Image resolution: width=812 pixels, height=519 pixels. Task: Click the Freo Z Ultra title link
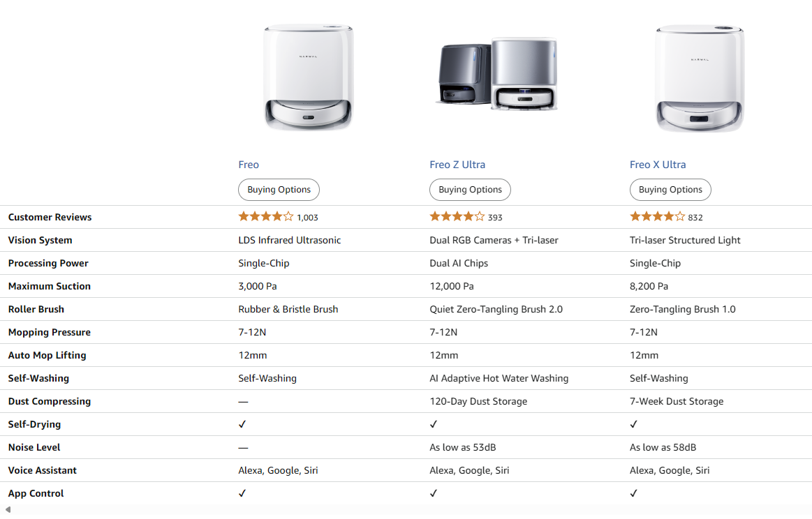457,165
